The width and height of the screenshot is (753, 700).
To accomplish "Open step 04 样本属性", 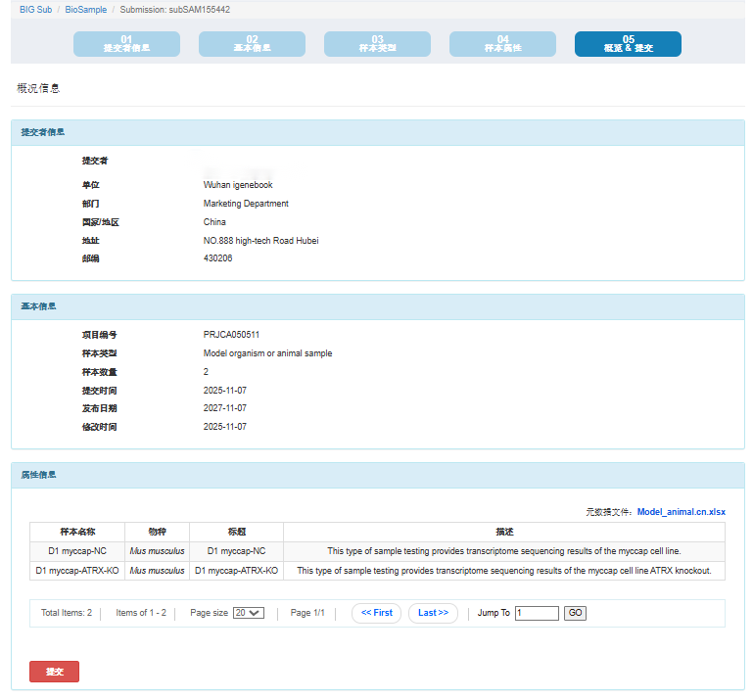I will tap(502, 44).
